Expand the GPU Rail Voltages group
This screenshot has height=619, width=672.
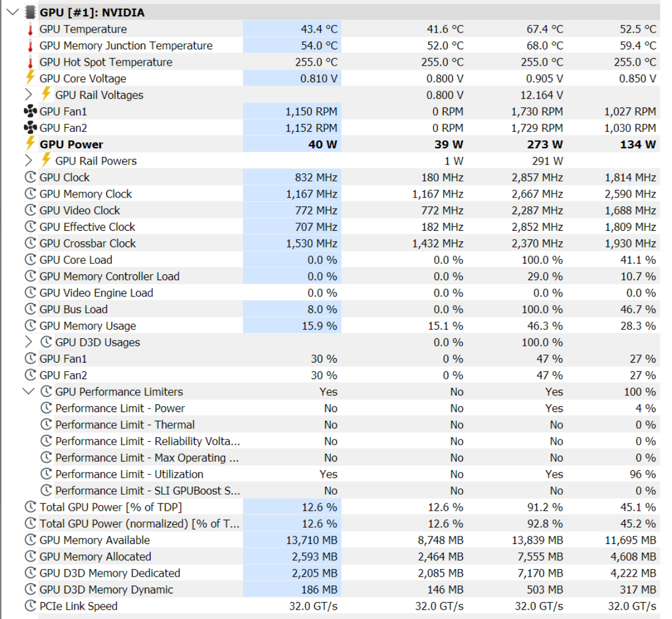click(28, 95)
